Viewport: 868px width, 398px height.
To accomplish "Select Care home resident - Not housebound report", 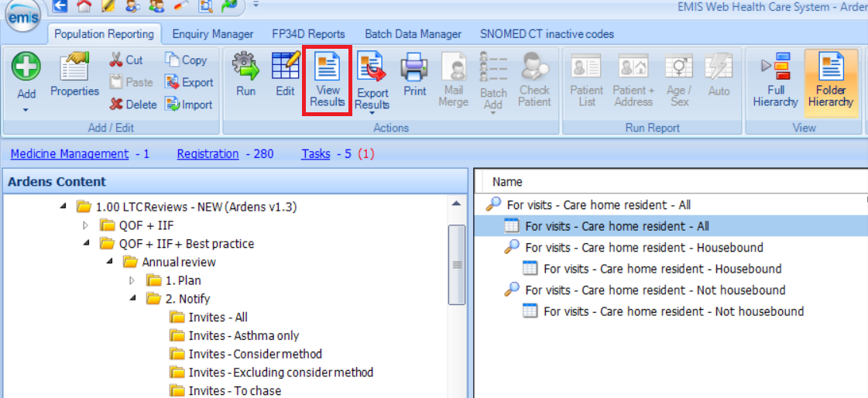I will coord(663,311).
